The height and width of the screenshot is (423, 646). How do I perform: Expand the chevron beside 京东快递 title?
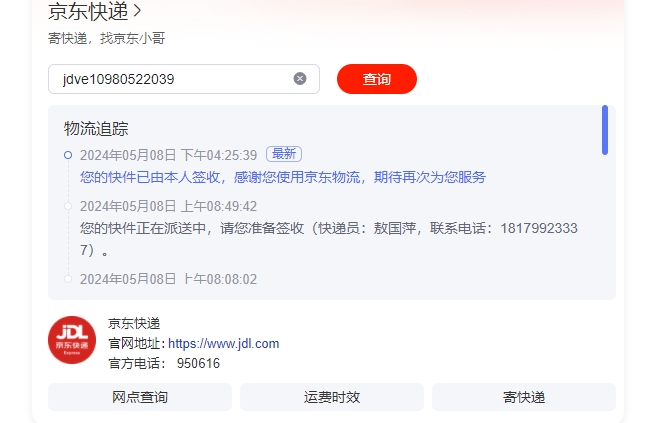point(137,12)
